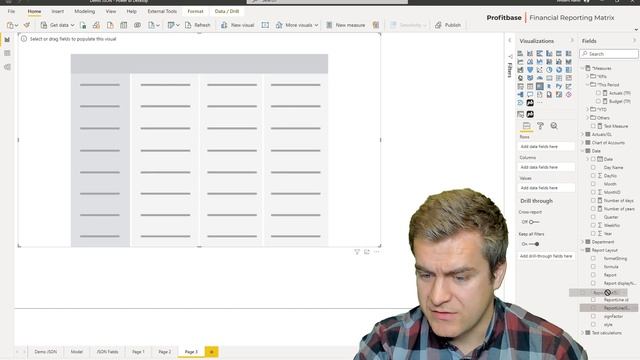Expand the Chart of Accounts table
640x360 pixels.
[582, 142]
